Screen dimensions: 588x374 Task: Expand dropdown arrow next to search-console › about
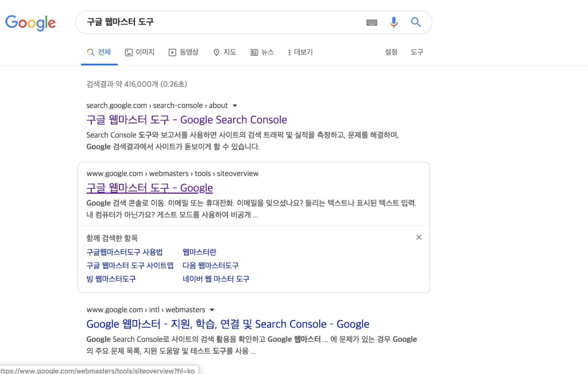[235, 106]
